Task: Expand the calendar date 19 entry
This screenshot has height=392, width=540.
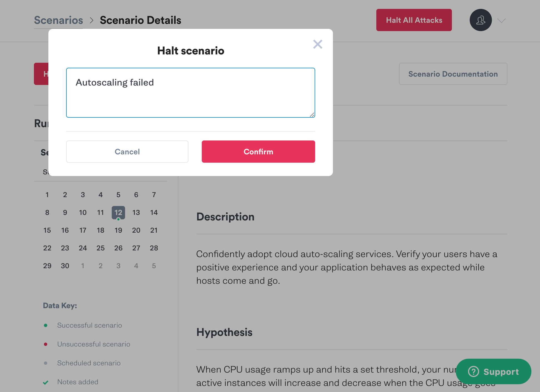Action: (118, 230)
